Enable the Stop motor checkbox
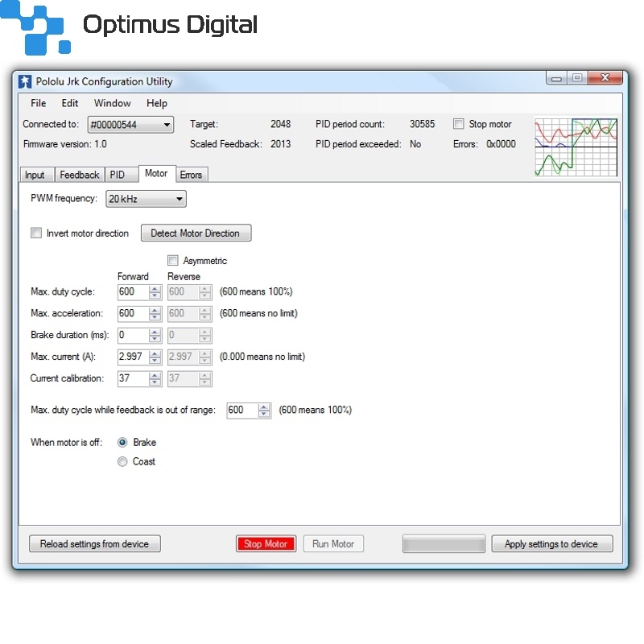Image resolution: width=644 pixels, height=644 pixels. click(458, 124)
